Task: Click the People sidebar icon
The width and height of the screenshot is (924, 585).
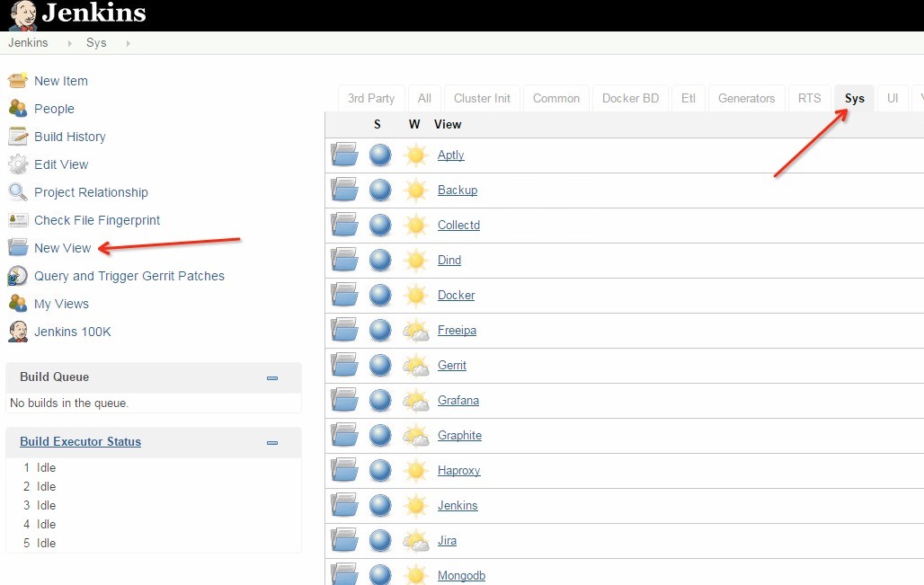Action: pyautogui.click(x=18, y=109)
